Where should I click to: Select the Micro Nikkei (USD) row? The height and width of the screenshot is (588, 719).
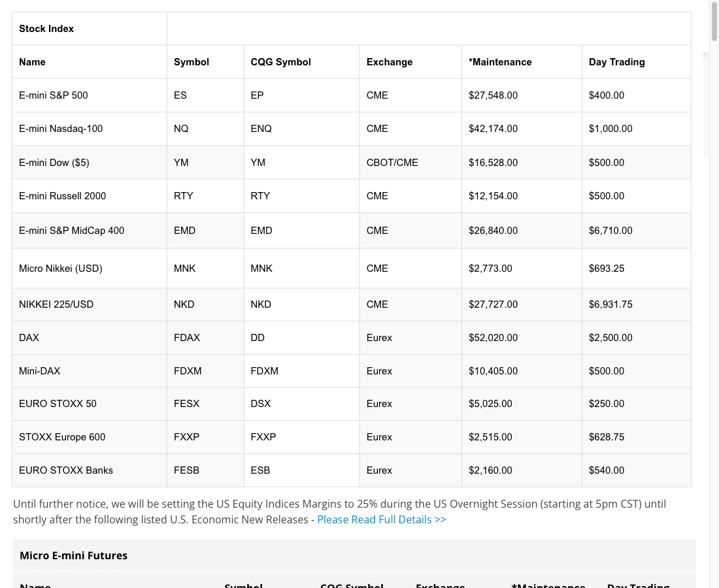point(352,269)
